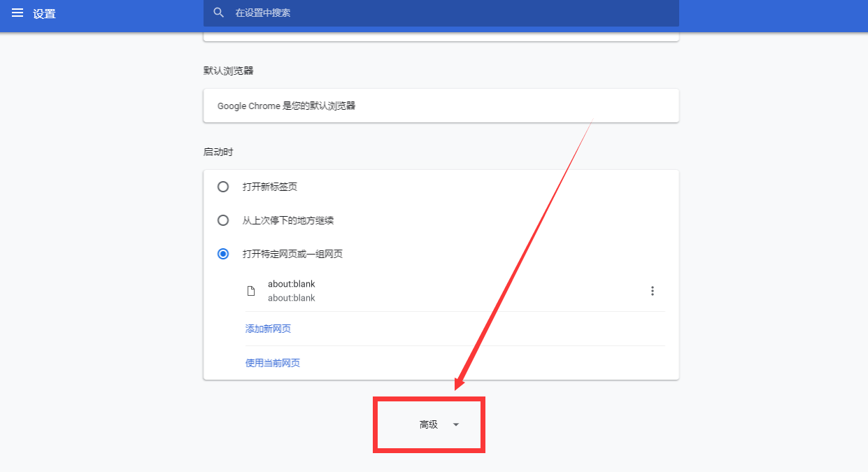Focus the settings search field
This screenshot has height=472, width=868.
click(441, 13)
